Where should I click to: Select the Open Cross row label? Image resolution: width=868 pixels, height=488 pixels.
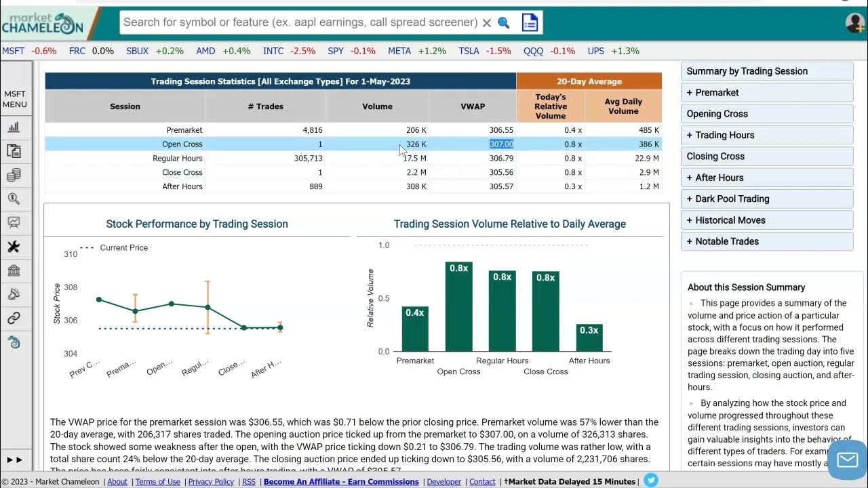pyautogui.click(x=182, y=144)
